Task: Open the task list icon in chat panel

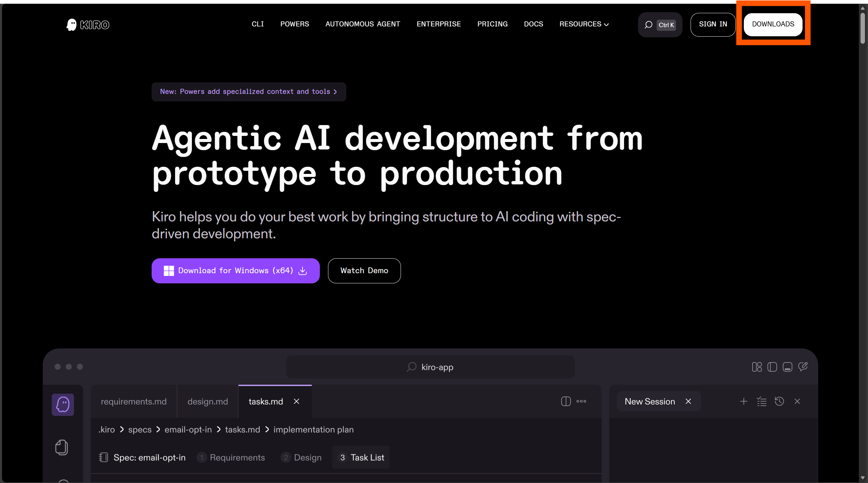Action: coord(761,401)
